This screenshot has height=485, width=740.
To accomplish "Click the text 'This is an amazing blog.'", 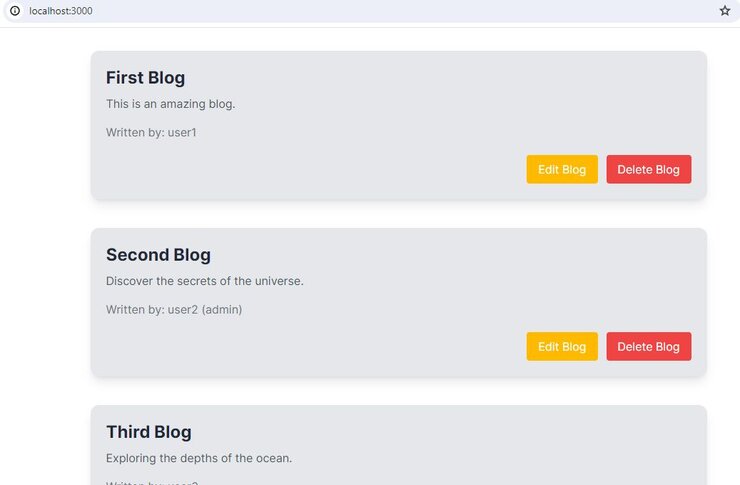I will 170,104.
